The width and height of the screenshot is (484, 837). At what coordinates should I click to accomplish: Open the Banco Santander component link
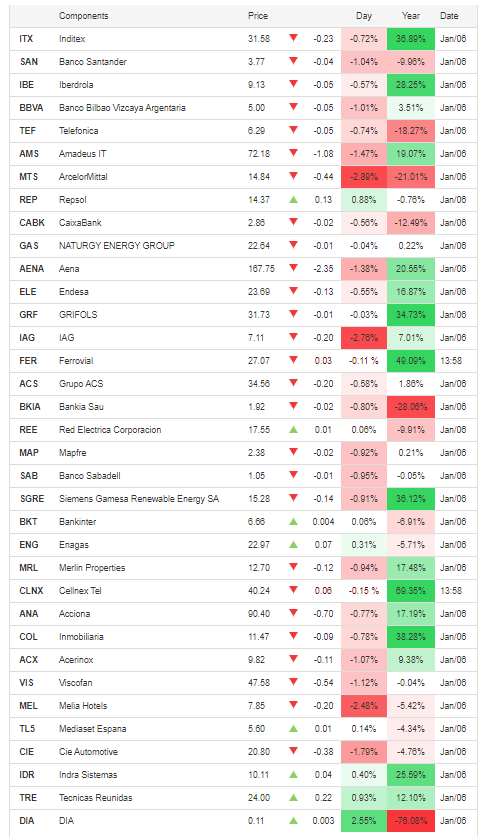tap(93, 62)
